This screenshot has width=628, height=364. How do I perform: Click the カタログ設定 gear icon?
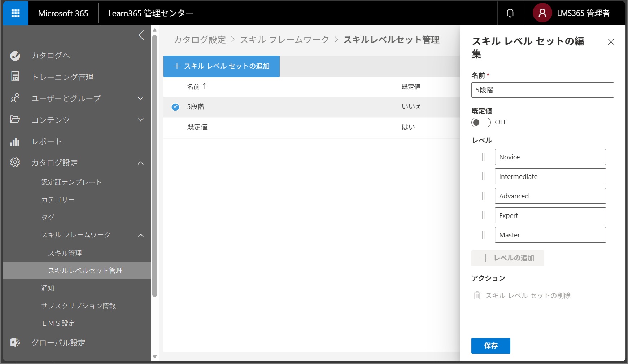(x=15, y=162)
